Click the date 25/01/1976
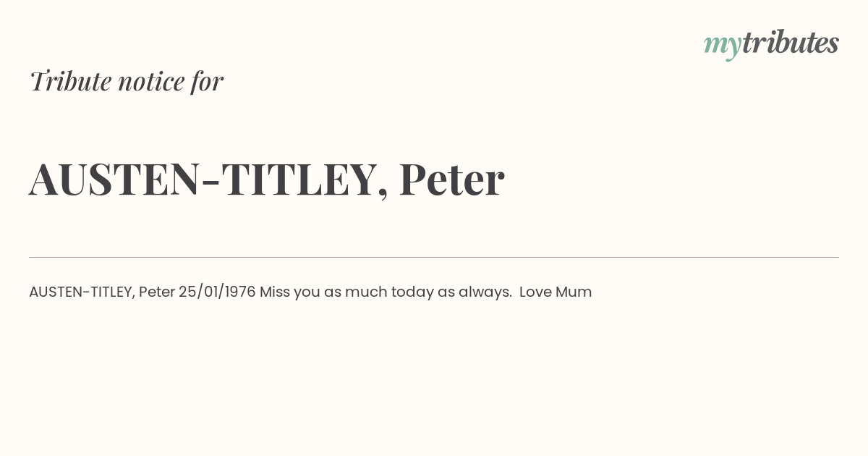 tap(217, 292)
